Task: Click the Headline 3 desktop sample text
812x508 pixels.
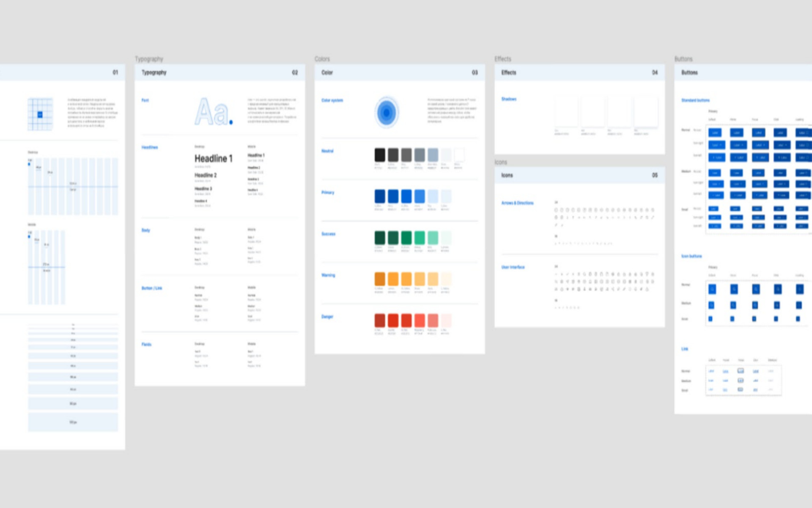Action: point(203,189)
